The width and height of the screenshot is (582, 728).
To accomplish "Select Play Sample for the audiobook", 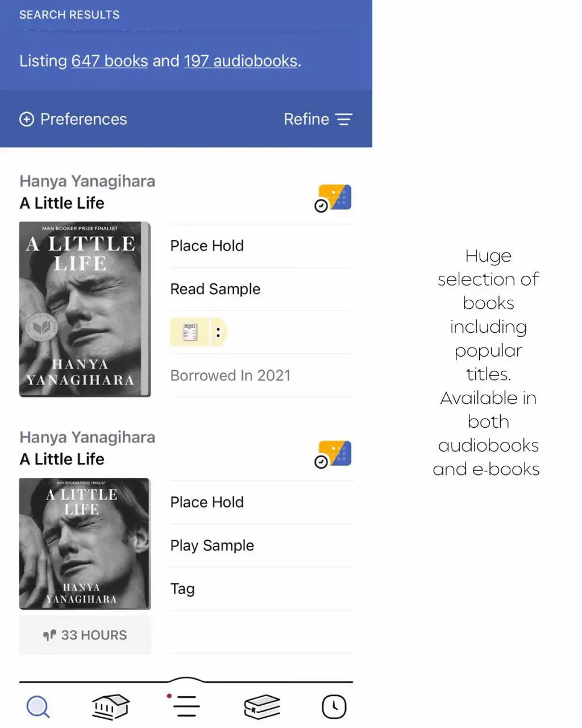I will [x=212, y=545].
